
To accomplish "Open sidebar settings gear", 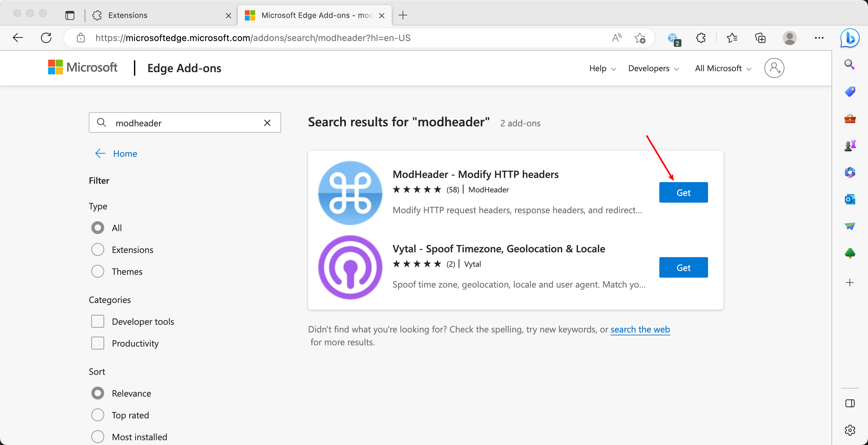I will pyautogui.click(x=849, y=430).
